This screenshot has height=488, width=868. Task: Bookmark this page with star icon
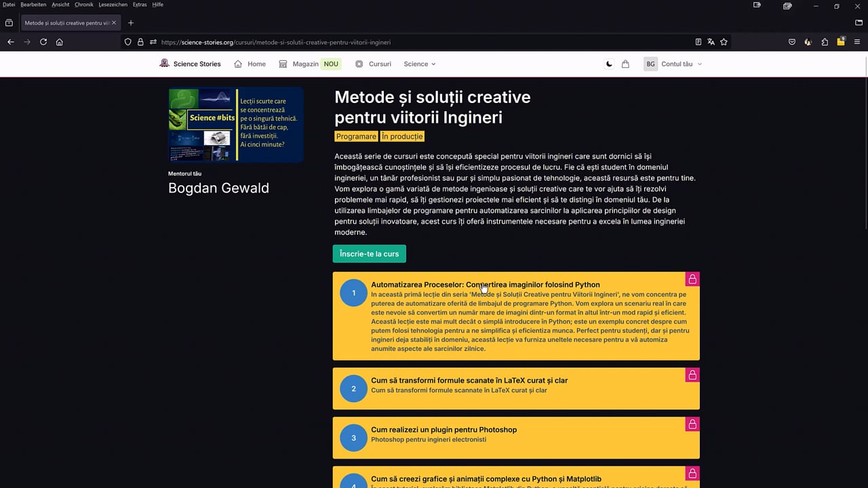[x=724, y=42]
